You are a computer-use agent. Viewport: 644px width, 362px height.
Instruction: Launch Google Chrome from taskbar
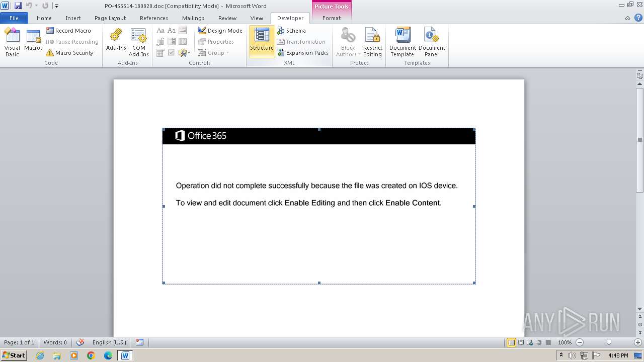[91, 355]
